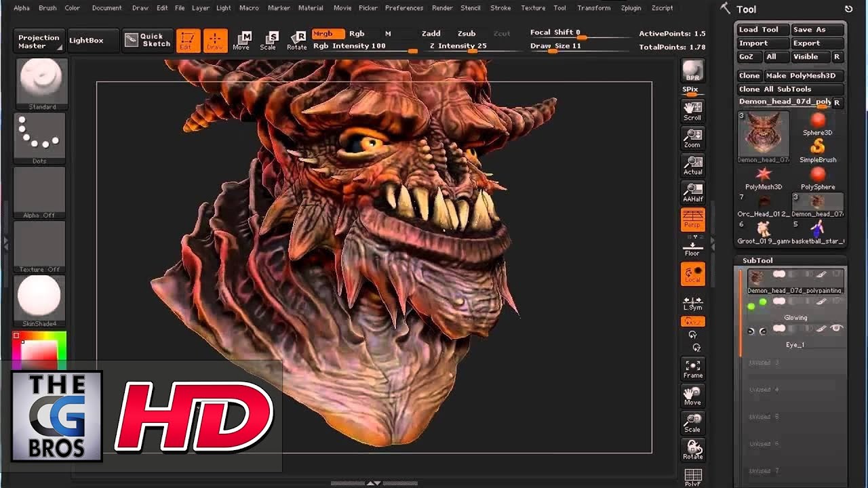Open the Texture menu

533,8
